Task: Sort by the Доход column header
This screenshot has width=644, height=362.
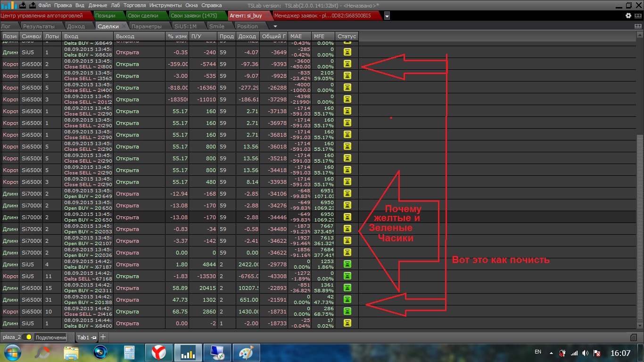Action: (x=248, y=36)
